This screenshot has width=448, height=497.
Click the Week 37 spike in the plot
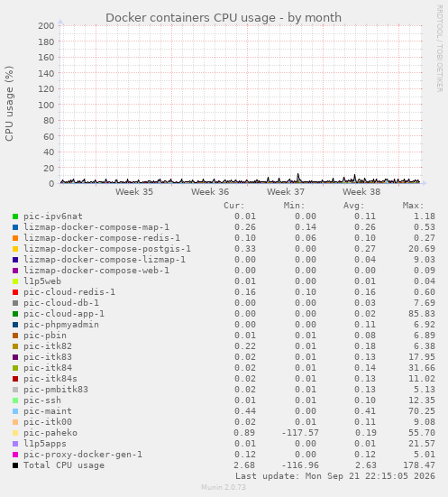click(x=297, y=178)
